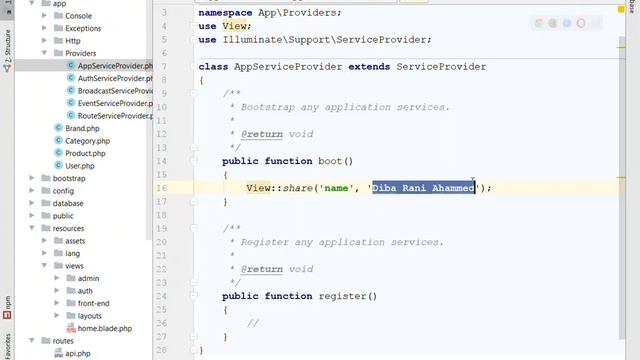Image resolution: width=640 pixels, height=360 pixels.
Task: Click the User.php class icon
Action: coord(58,166)
